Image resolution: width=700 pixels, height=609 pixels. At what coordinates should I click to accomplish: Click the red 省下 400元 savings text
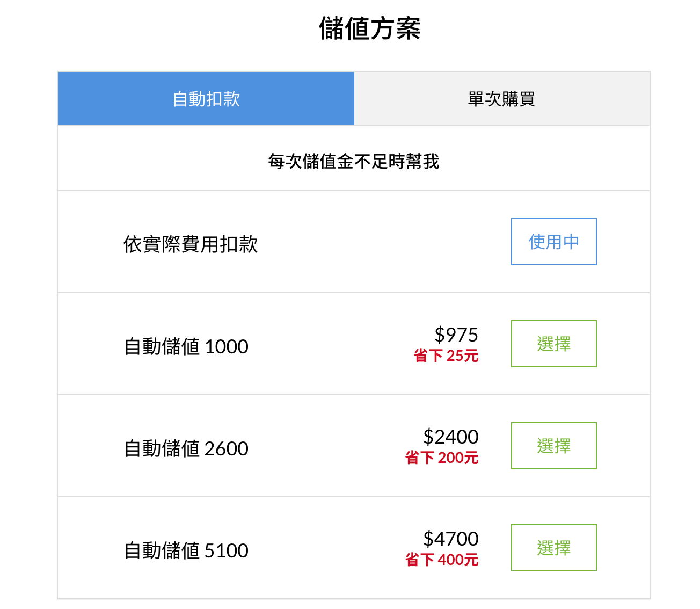pos(442,560)
